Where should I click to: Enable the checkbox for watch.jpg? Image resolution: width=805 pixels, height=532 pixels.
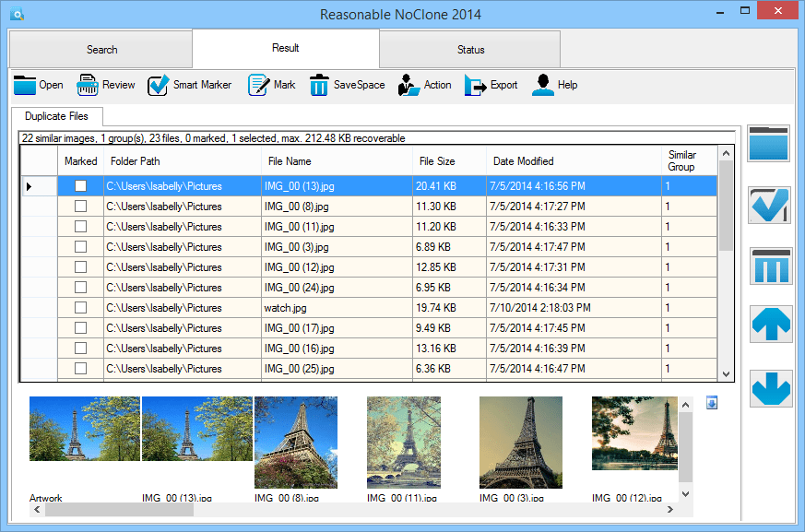[x=81, y=308]
